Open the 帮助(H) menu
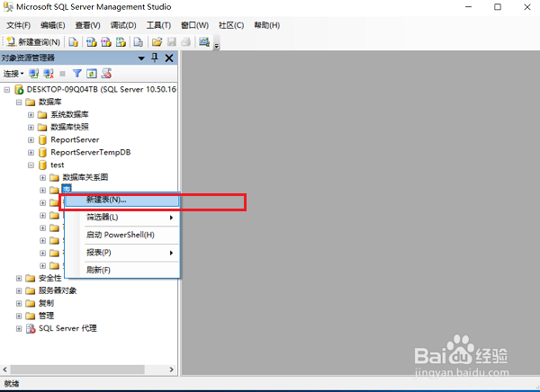 pos(267,25)
